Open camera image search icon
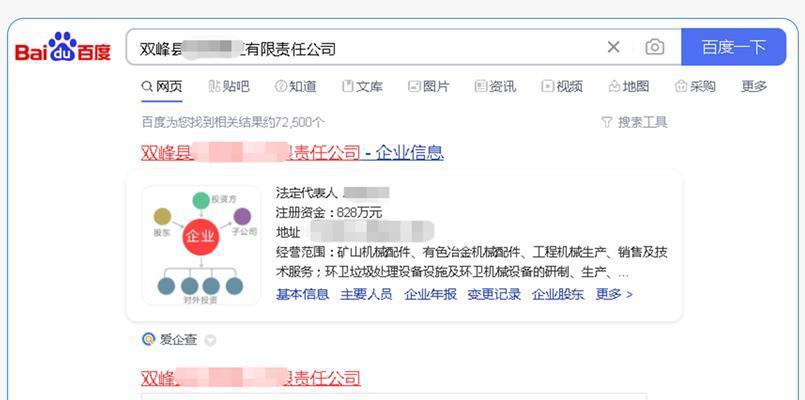This screenshot has width=805, height=400. [655, 47]
